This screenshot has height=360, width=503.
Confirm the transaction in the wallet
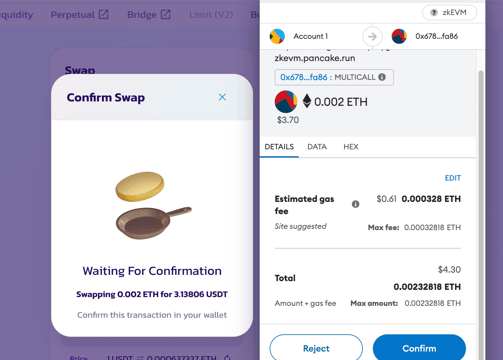(x=419, y=348)
